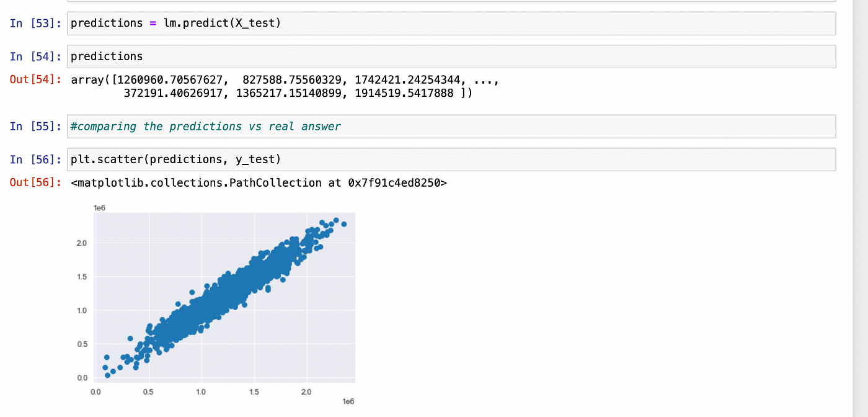This screenshot has height=417, width=868.
Task: Select the Out[54] output label
Action: (x=34, y=79)
